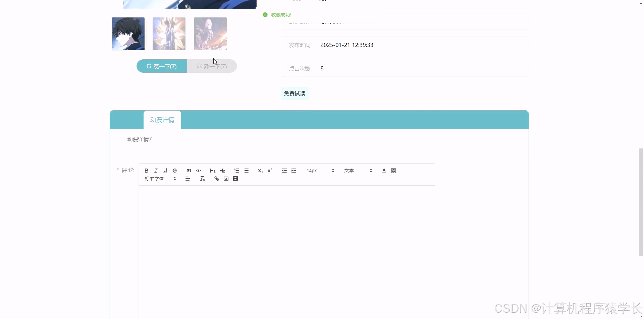Image resolution: width=644 pixels, height=319 pixels.
Task: Open the 标准字体 font family dropdown
Action: point(159,179)
